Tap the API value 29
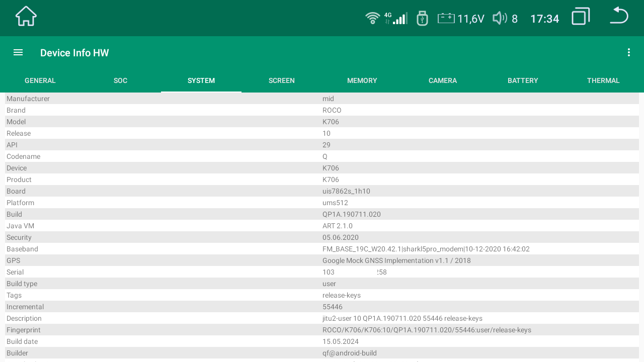The width and height of the screenshot is (644, 362). coord(327,145)
